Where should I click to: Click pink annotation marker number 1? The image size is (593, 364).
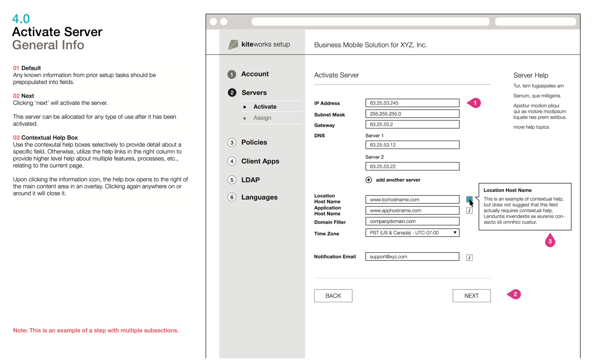[474, 103]
